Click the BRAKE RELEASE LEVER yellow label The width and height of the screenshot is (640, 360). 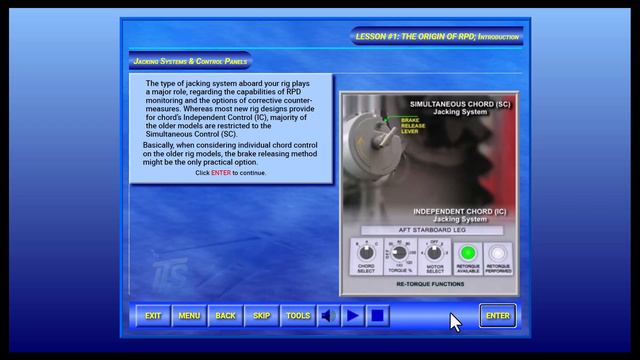click(x=413, y=126)
